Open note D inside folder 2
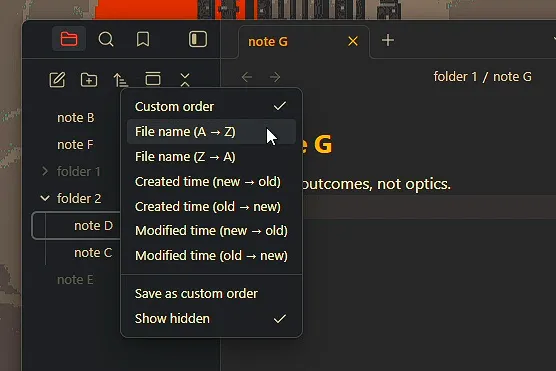Viewport: 556px width, 371px height. coord(93,226)
